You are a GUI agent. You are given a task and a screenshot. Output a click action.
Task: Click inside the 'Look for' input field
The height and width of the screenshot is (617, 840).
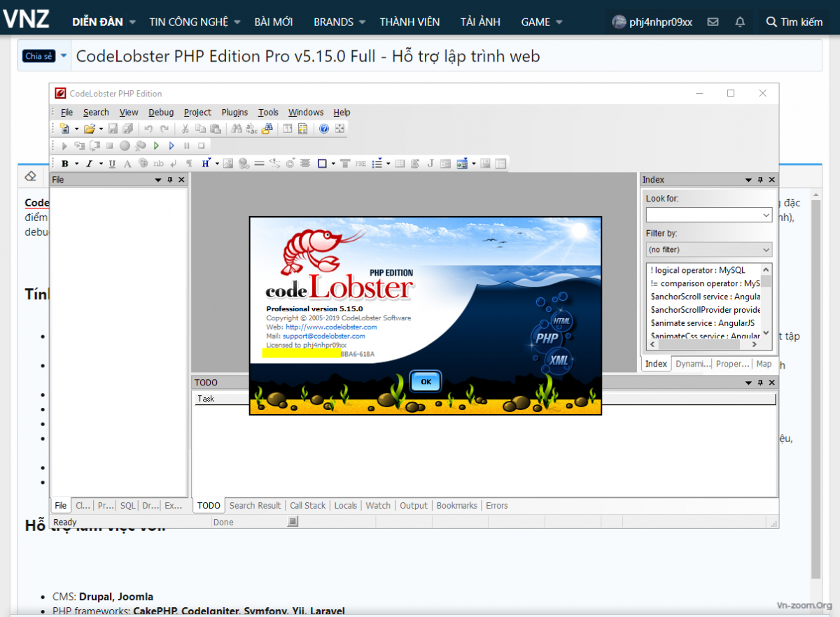(x=703, y=215)
